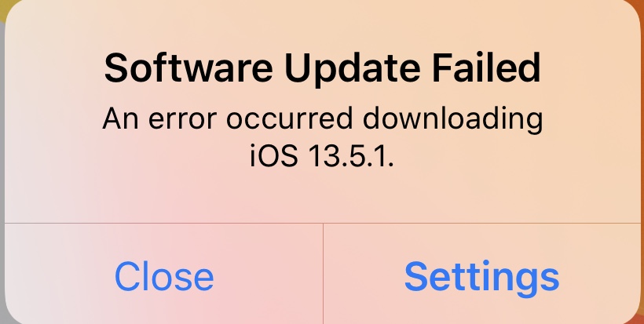
Task: Dismiss the alert using Close
Action: [164, 274]
